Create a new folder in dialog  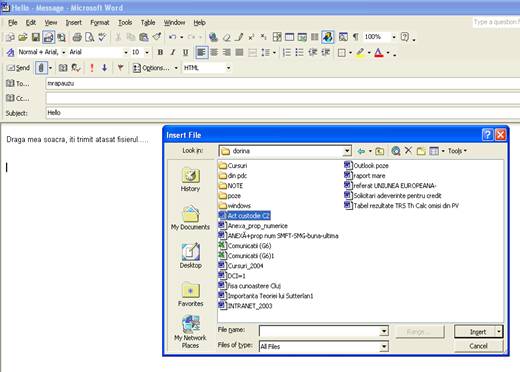(421, 151)
